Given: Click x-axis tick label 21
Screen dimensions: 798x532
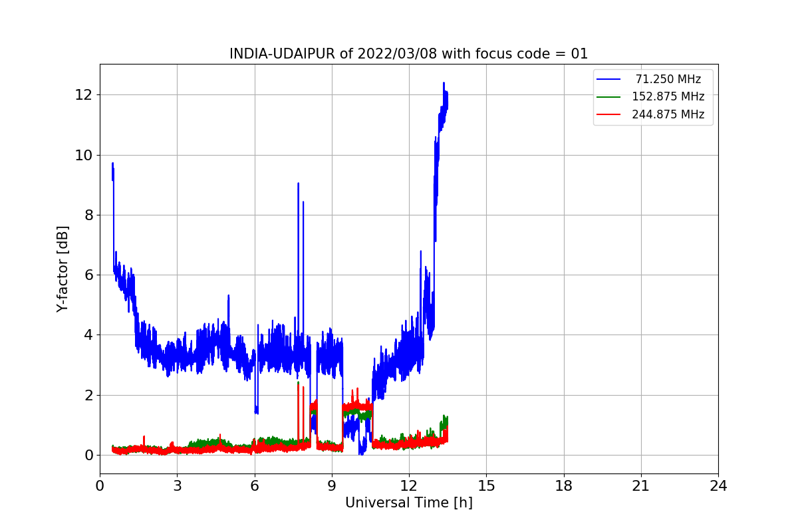Looking at the screenshot, I should tap(641, 486).
